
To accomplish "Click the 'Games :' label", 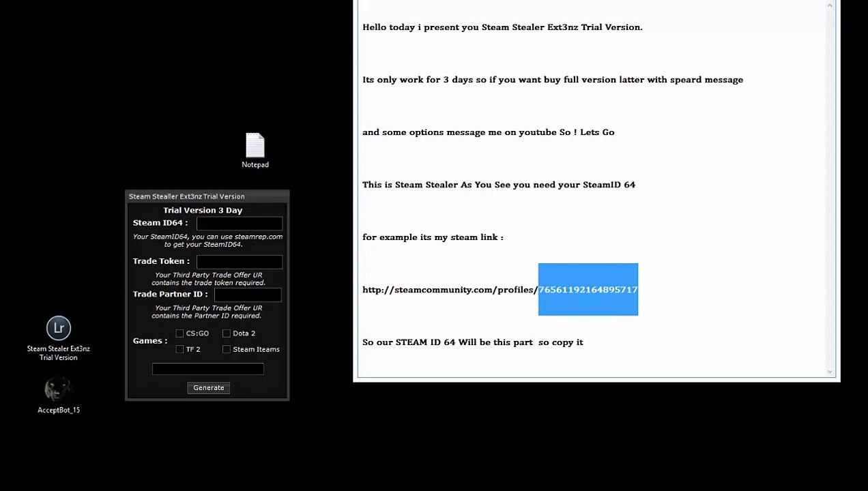I will click(x=150, y=341).
